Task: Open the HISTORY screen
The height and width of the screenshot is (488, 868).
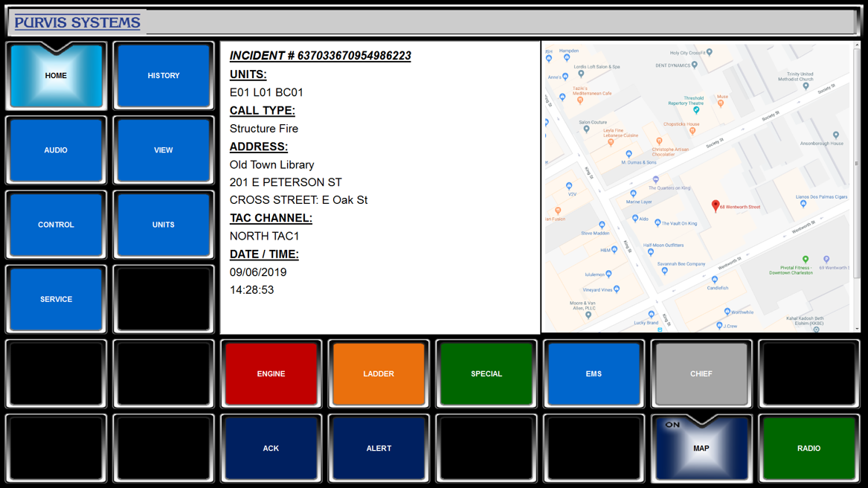Action: click(164, 75)
